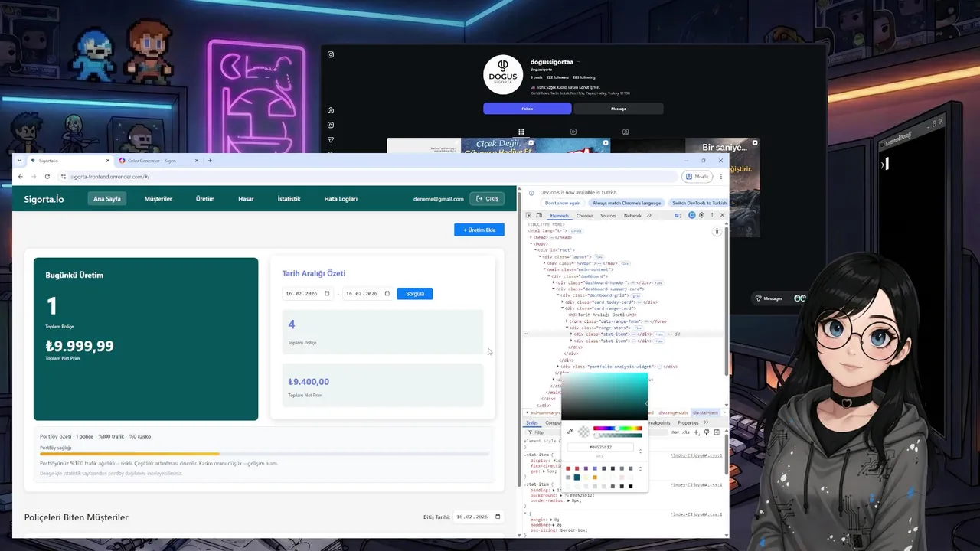Open Chrome tab search dropdown

click(x=21, y=161)
